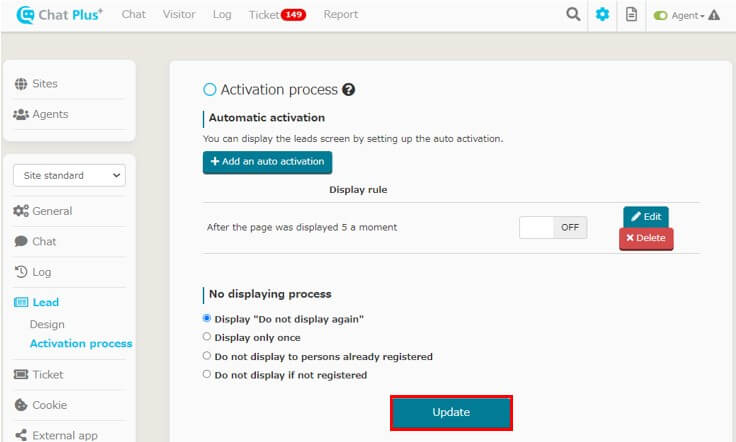Screen dimensions: 736x442
Task: Open the search magnifier icon
Action: 573,15
